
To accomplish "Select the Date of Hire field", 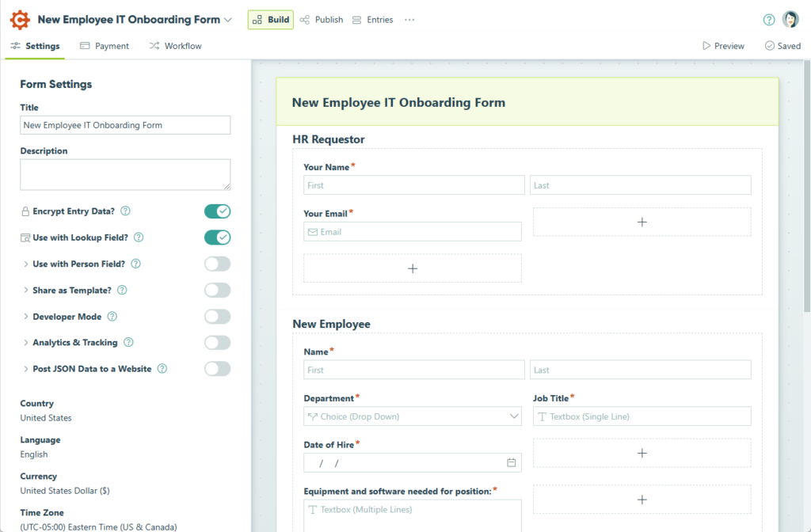I will coord(412,462).
